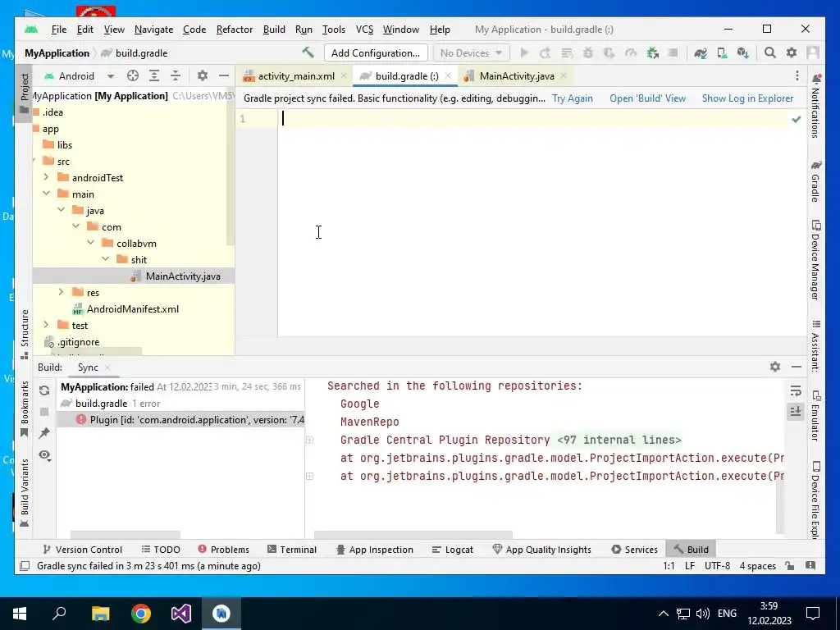The width and height of the screenshot is (840, 630).
Task: Toggle read-only lock icon in status bar
Action: pos(789,566)
